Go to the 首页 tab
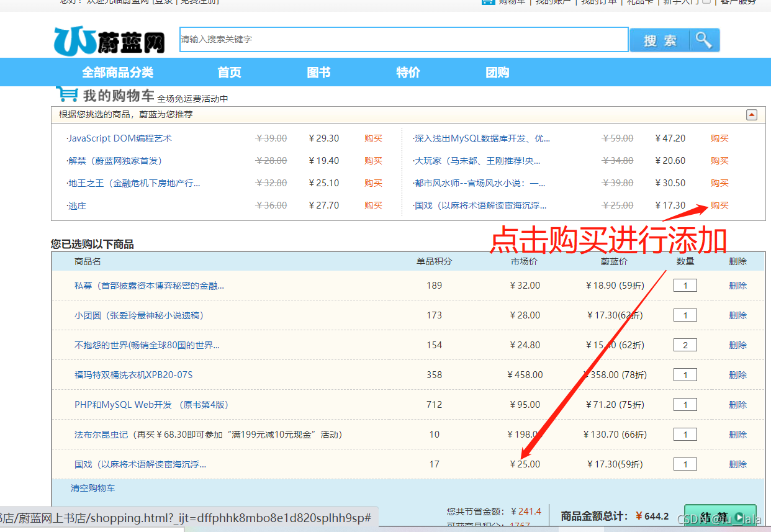Viewport: 771px width, 532px height. click(x=229, y=73)
